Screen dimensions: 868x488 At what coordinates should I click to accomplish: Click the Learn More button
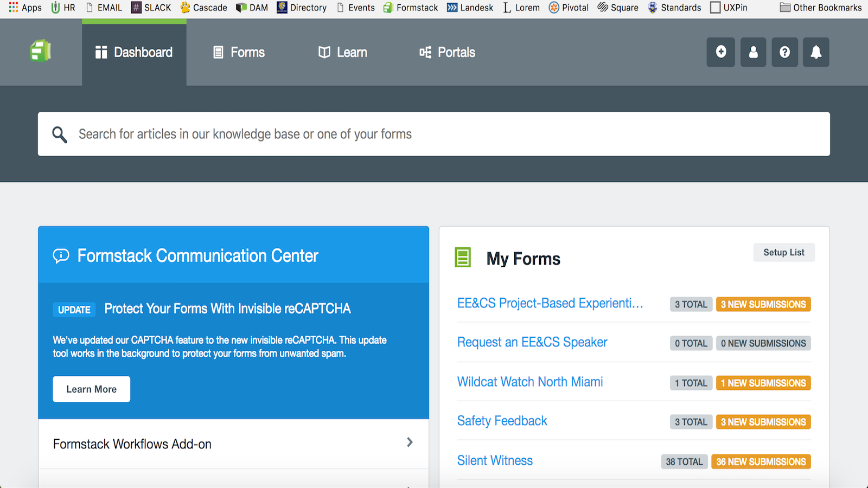(91, 389)
